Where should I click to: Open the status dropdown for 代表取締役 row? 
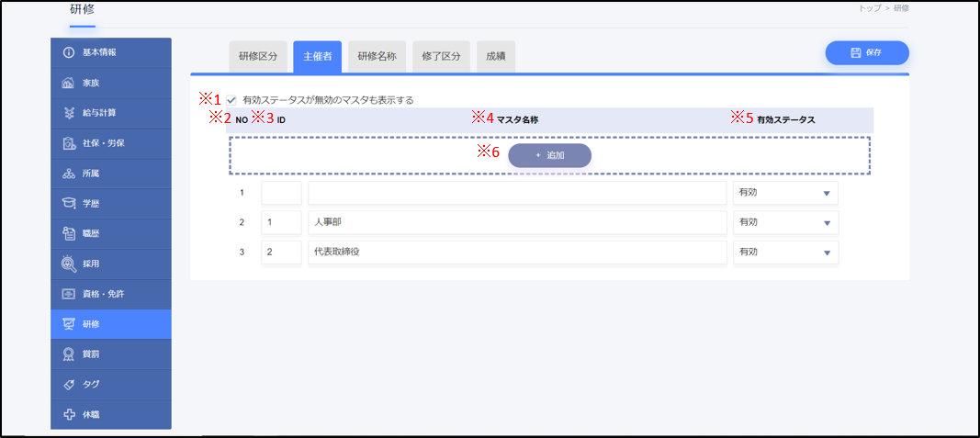[x=785, y=253]
